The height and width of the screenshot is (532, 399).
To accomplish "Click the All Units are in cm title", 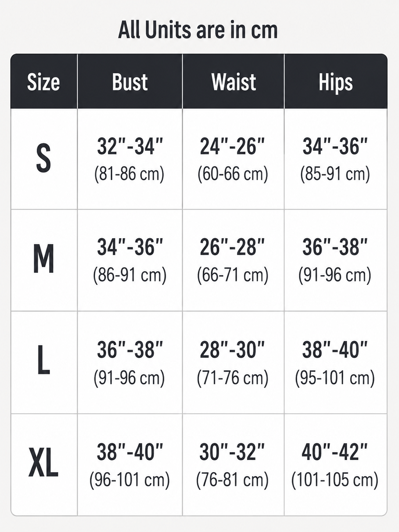I will point(198,30).
